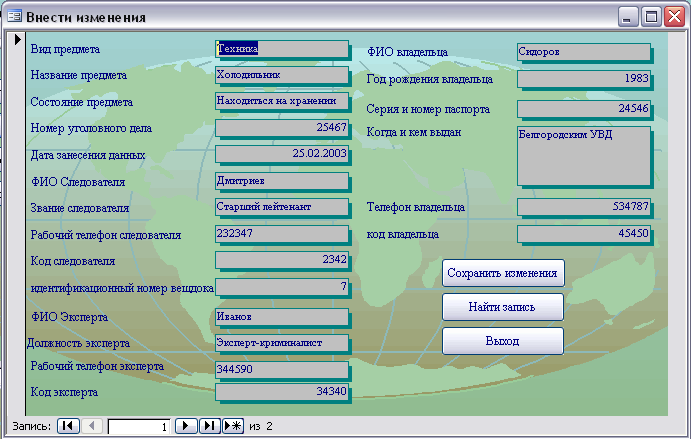Click the ФИО Следователя label
This screenshot has width=691, height=439.
(78, 182)
